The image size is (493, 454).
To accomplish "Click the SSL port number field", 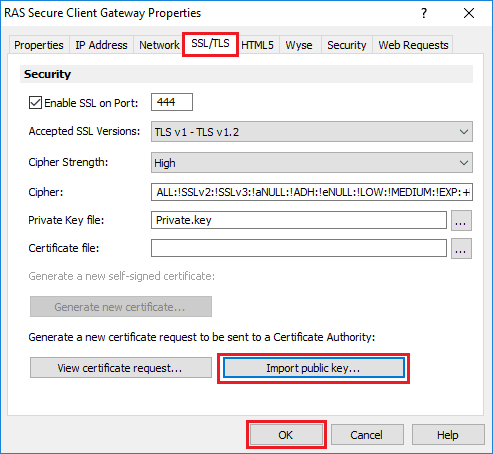I will coord(172,102).
